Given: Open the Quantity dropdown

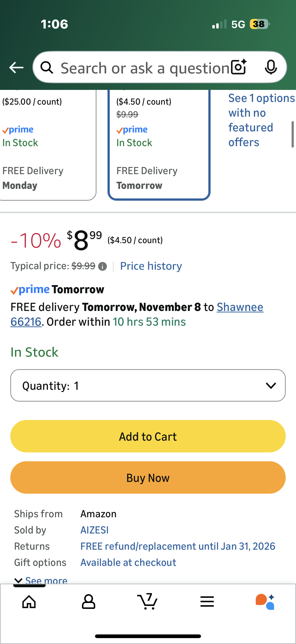Looking at the screenshot, I should pos(148,386).
